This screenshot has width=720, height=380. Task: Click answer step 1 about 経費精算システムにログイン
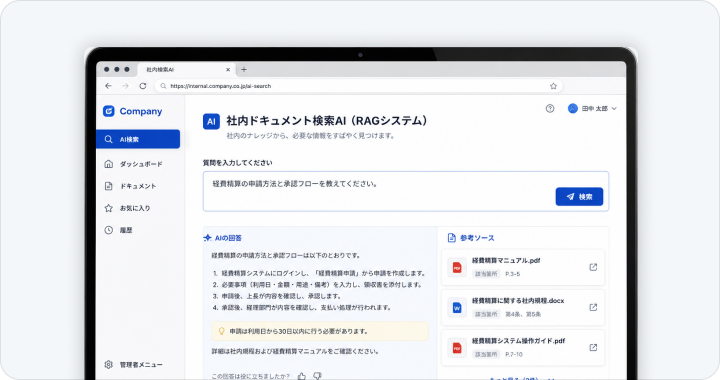[319, 273]
